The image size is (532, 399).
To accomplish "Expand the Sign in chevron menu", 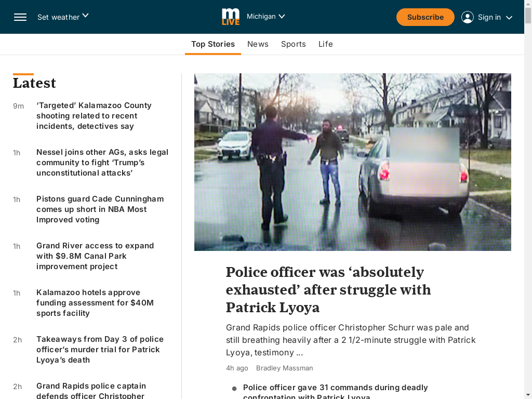I will (x=509, y=17).
